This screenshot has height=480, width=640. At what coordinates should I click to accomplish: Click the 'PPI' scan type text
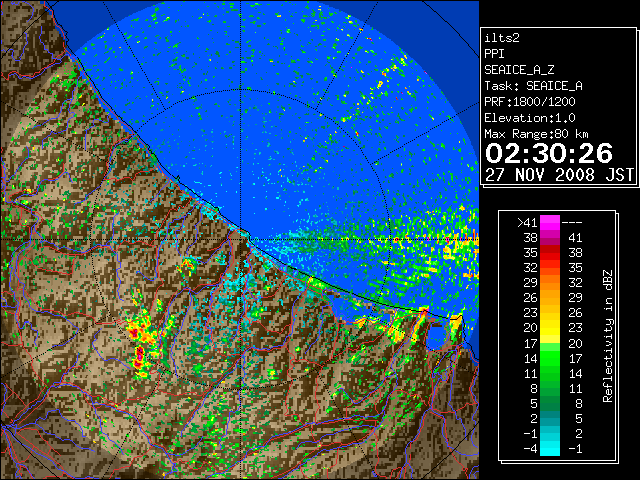pyautogui.click(x=494, y=54)
